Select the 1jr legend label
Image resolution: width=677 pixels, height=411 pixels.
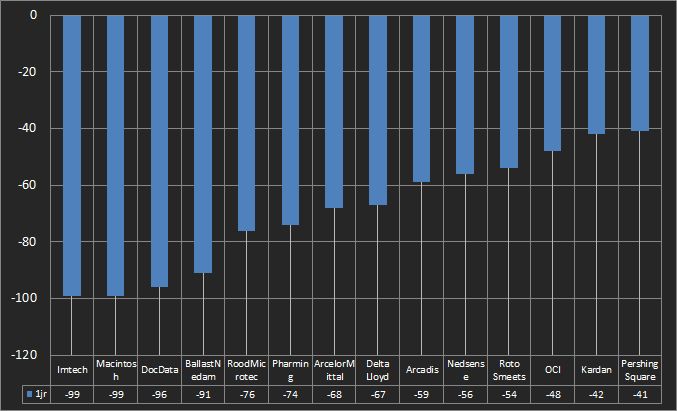41,394
